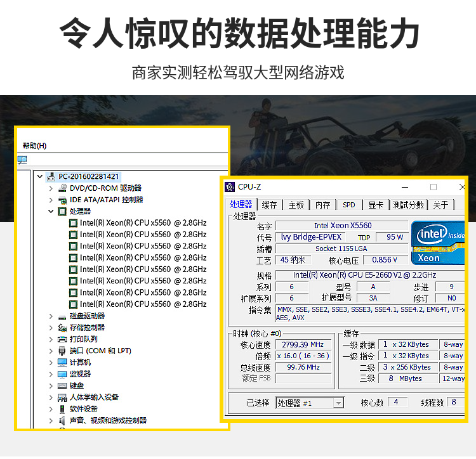Click the 计算机 monitor icon
Screen dimensions: 476x459
(x=62, y=363)
